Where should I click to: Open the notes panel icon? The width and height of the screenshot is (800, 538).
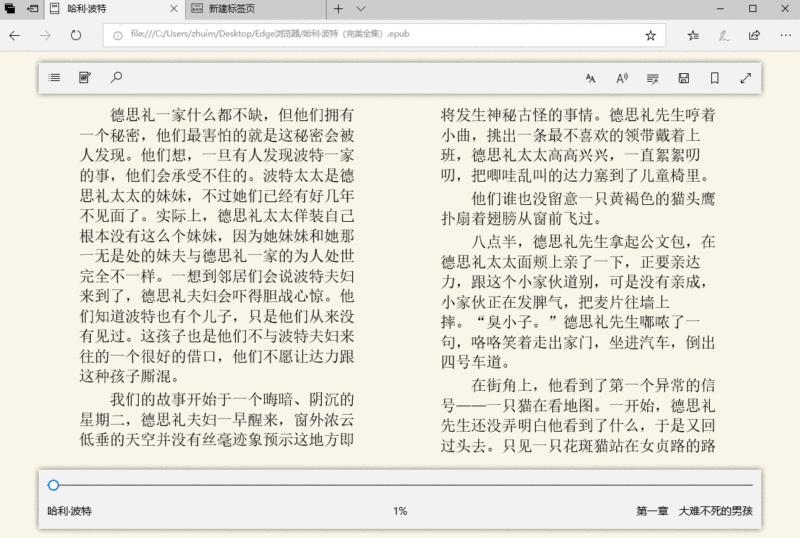click(85, 78)
